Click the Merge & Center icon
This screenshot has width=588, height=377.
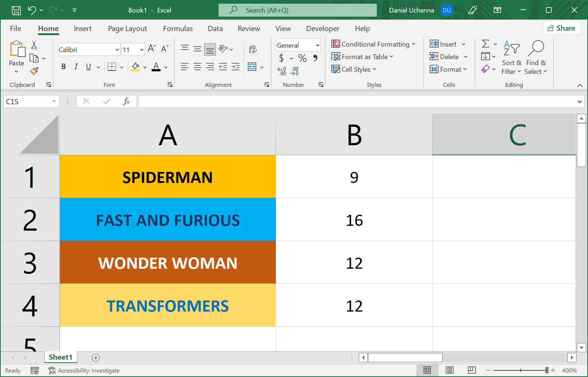click(252, 67)
